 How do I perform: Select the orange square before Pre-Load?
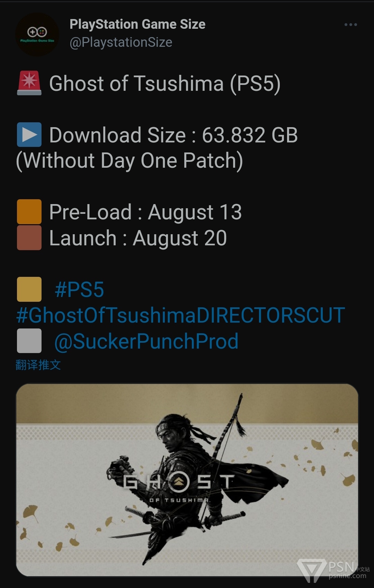tap(29, 212)
